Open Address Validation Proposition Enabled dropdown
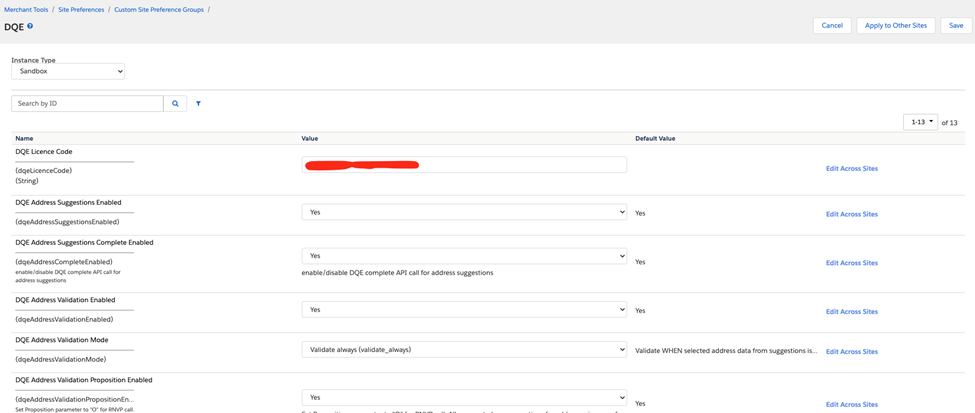 (x=464, y=397)
